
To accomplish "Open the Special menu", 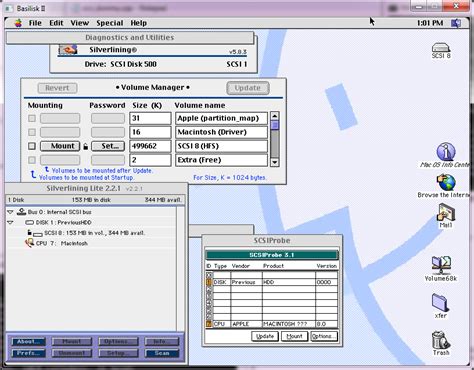I will [110, 23].
